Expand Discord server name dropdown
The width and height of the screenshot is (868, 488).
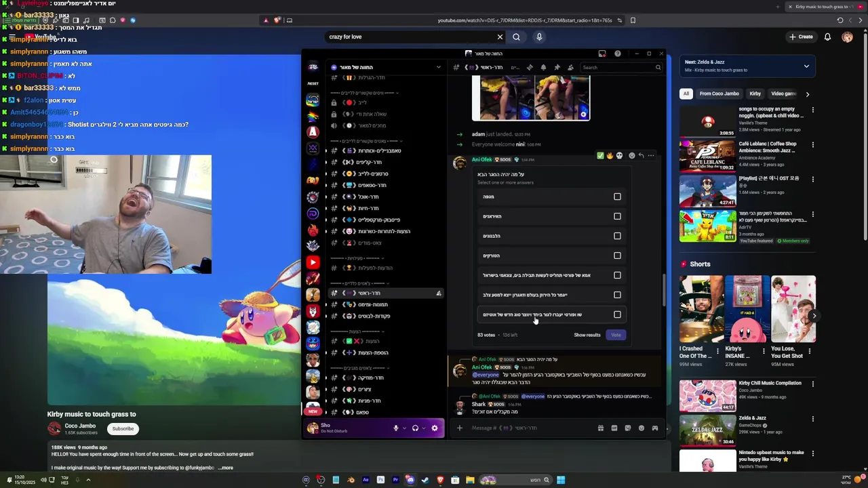[x=438, y=67]
